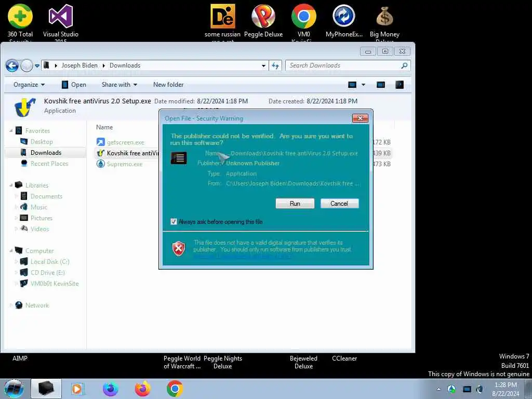Open Explorer help icon
Viewport: 532px width, 399px height.
click(400, 85)
